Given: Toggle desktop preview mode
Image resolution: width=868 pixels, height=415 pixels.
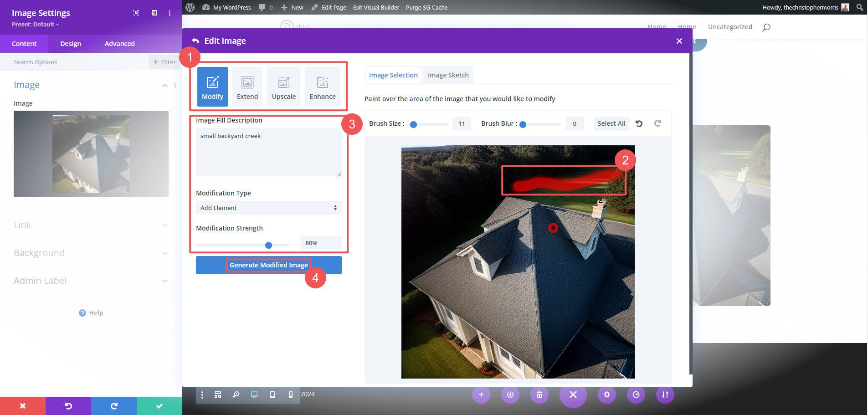Looking at the screenshot, I should tap(254, 395).
